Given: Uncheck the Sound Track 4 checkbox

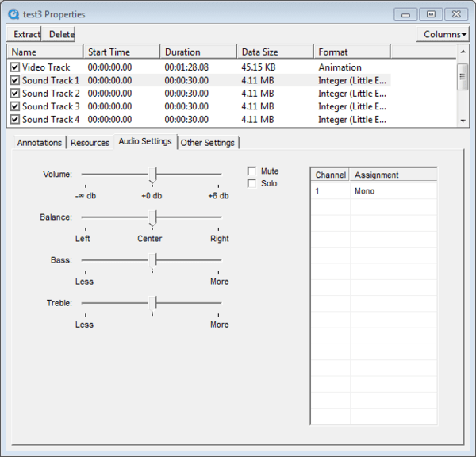Looking at the screenshot, I should coord(15,119).
